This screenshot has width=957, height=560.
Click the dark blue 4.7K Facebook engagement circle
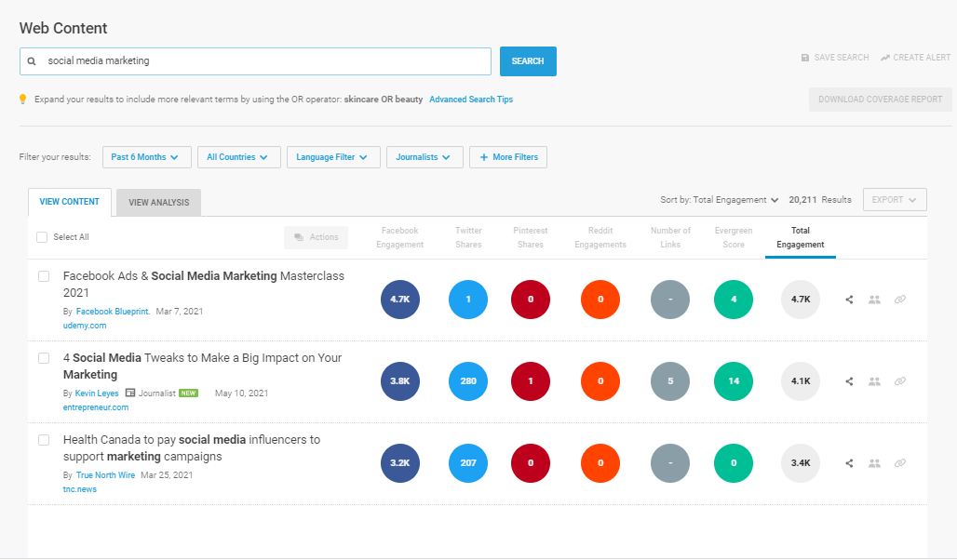click(x=400, y=300)
